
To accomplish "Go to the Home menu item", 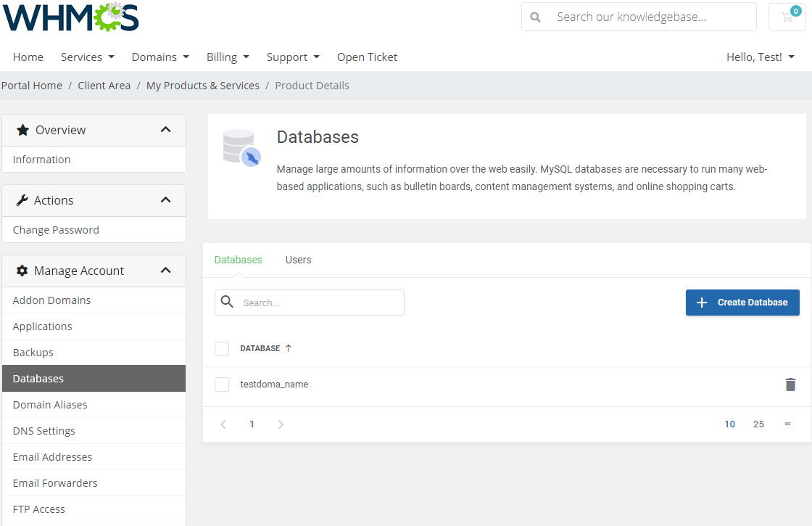I will pos(28,57).
